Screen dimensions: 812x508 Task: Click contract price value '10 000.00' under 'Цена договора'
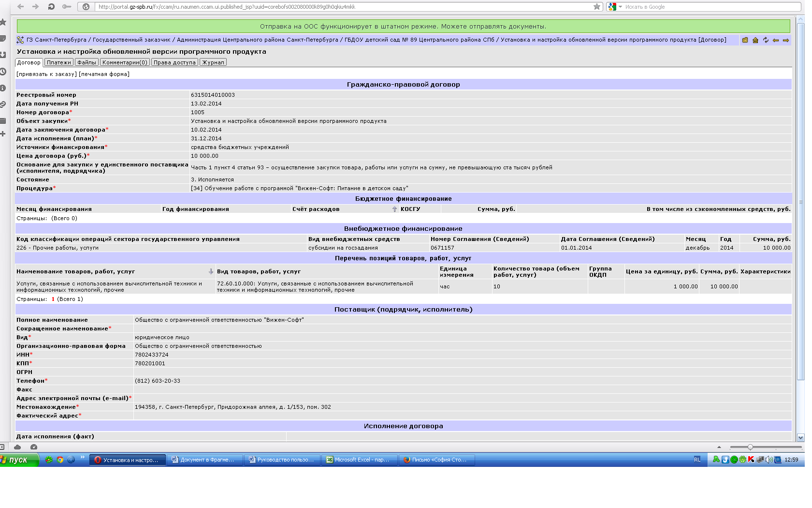[x=204, y=156]
